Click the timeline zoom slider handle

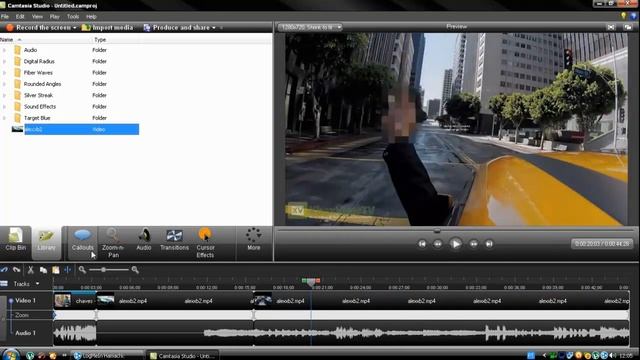(104, 270)
